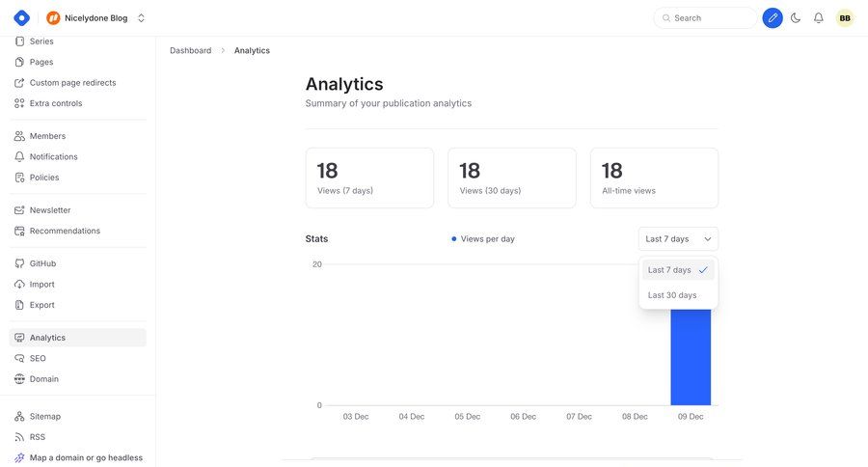This screenshot has width=868, height=467.
Task: Click the Nicelydone Blog orange avatar icon
Action: point(53,17)
